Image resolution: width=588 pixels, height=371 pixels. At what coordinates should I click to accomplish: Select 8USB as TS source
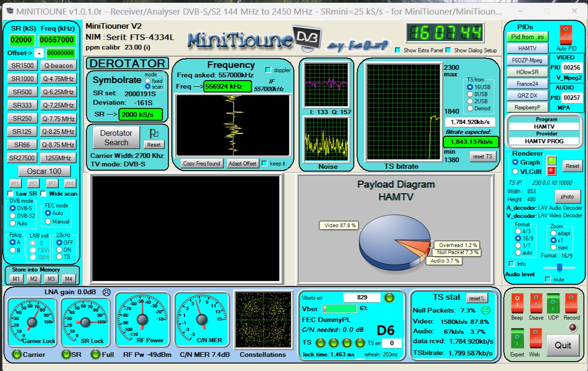tap(470, 94)
